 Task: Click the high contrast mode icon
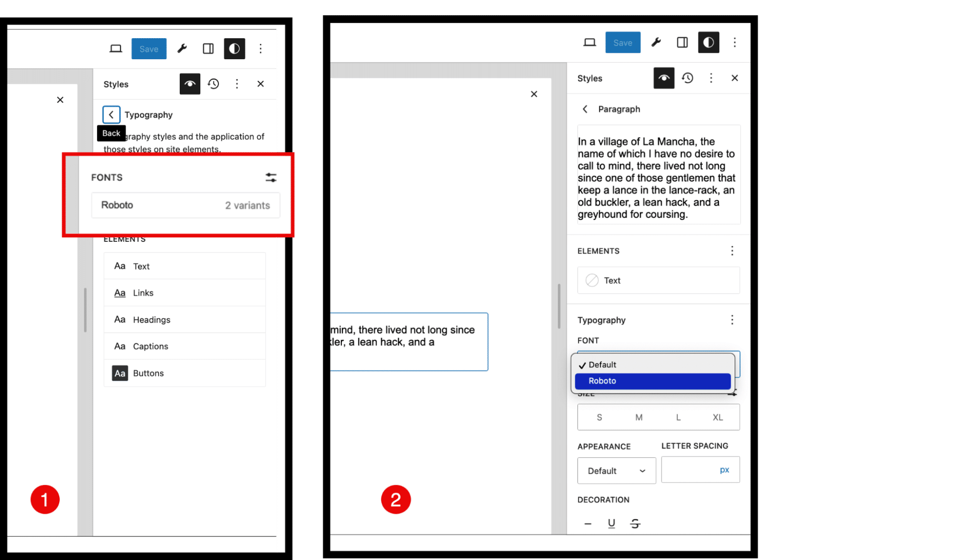235,49
